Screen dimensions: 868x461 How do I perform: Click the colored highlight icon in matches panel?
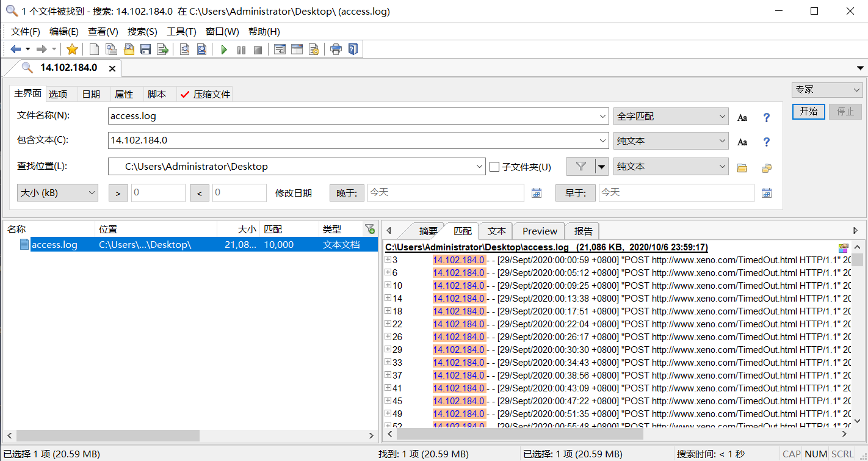pos(843,248)
